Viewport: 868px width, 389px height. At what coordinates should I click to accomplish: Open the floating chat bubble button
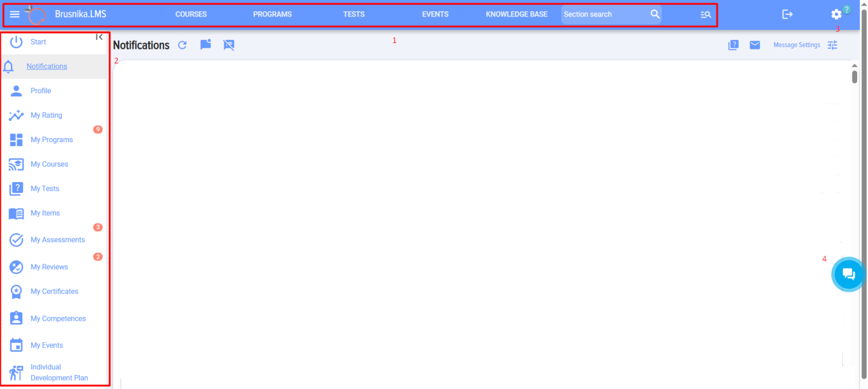(x=848, y=274)
